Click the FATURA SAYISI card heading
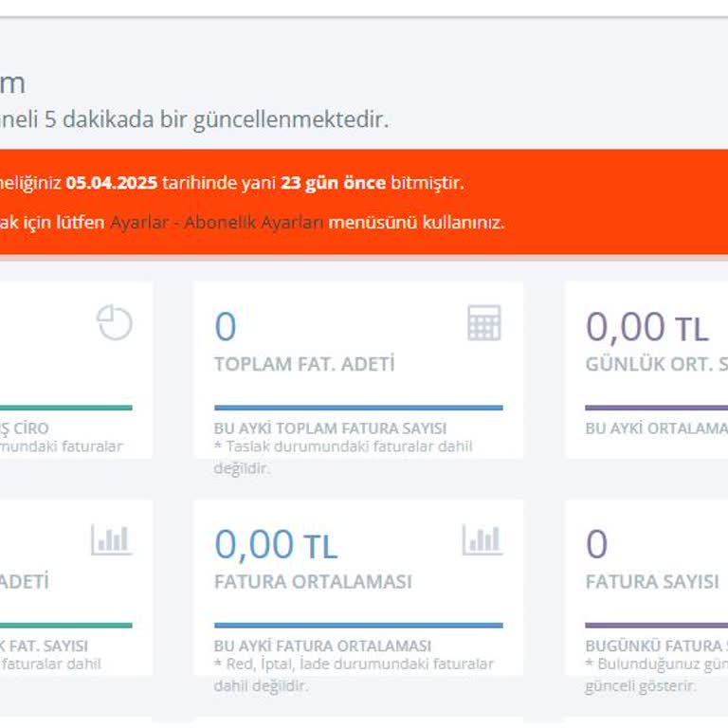This screenshot has height=728, width=728. (652, 581)
